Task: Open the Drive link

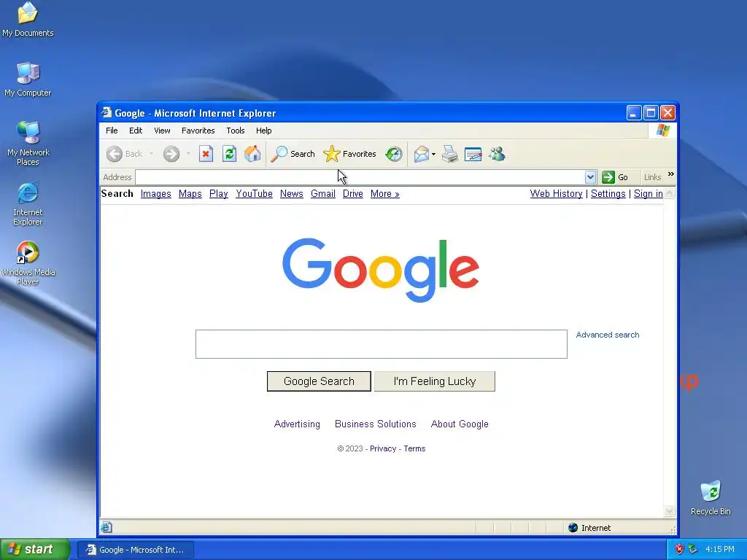Action: 353,194
